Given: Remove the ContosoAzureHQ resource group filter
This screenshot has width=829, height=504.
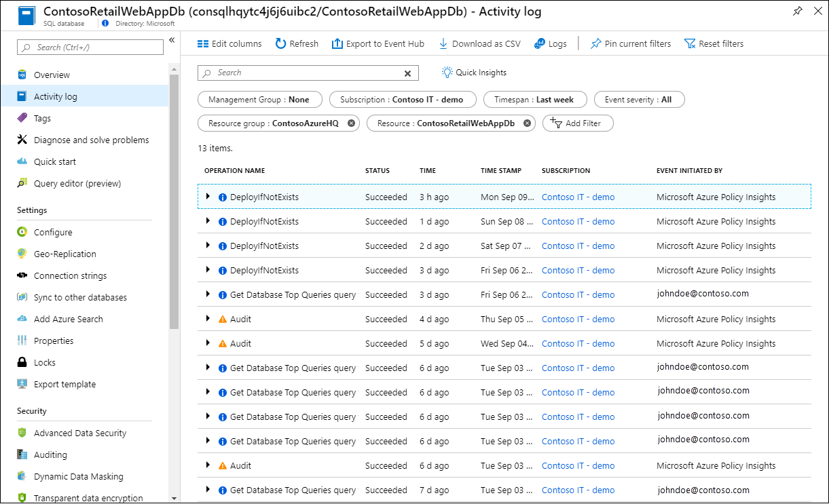Looking at the screenshot, I should click(351, 123).
